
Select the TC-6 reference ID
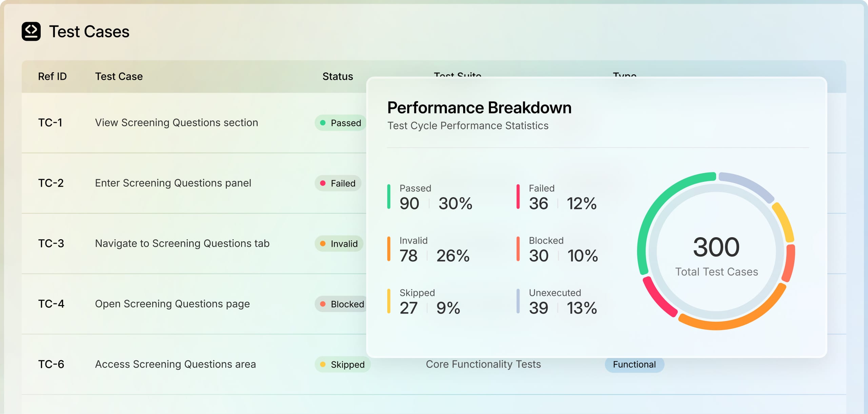click(51, 364)
